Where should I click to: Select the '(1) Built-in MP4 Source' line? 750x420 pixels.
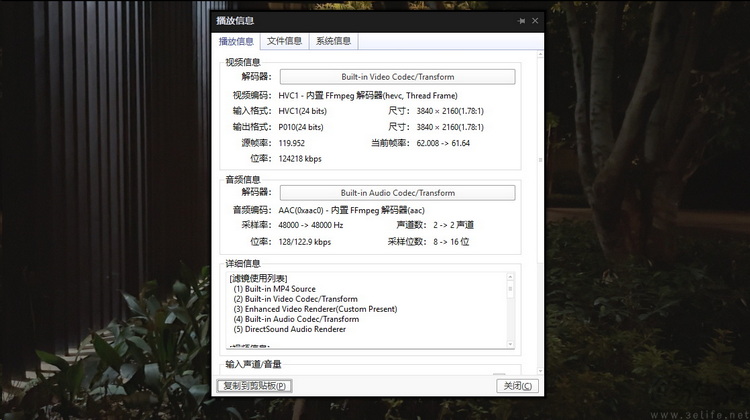pyautogui.click(x=275, y=289)
